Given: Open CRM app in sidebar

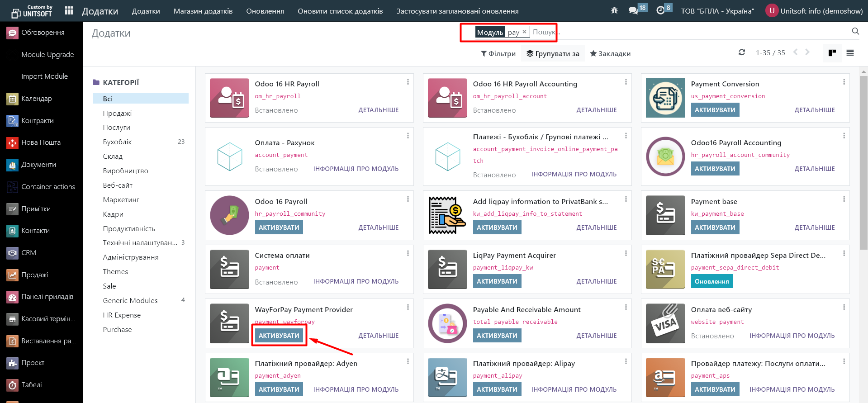Looking at the screenshot, I should pyautogui.click(x=41, y=253).
